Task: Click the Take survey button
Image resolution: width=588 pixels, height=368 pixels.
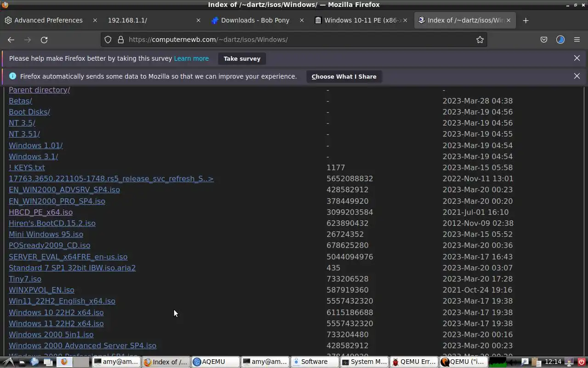Action: click(x=242, y=58)
